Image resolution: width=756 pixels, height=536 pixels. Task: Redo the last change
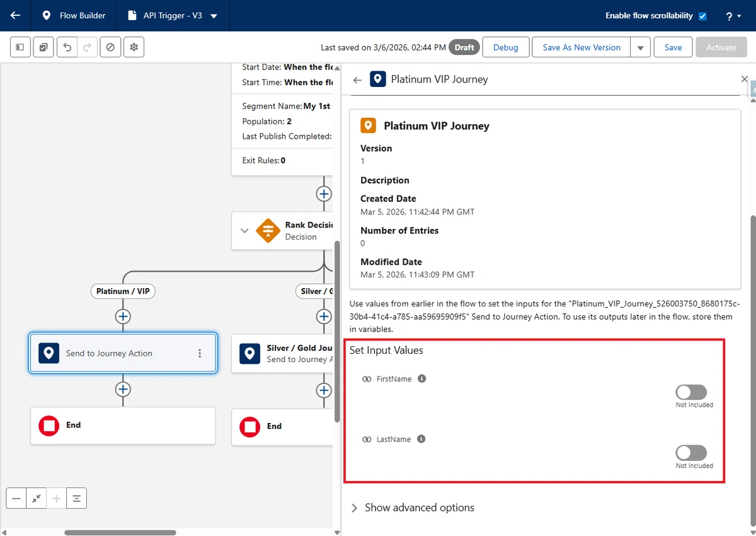(x=88, y=47)
